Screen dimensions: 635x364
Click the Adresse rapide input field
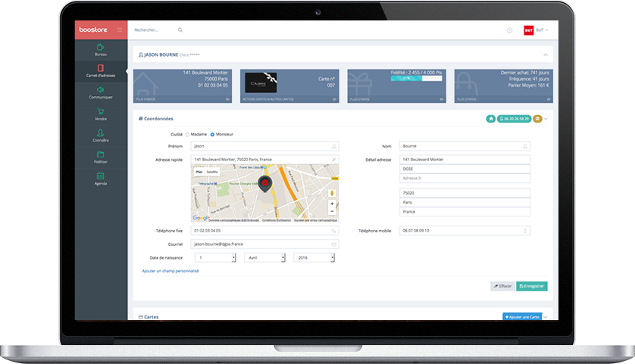click(265, 160)
